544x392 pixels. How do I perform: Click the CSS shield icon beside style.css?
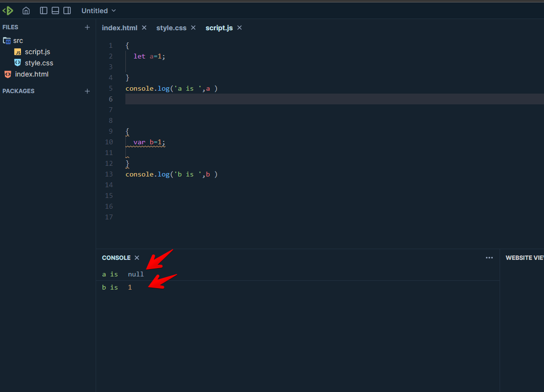(17, 62)
